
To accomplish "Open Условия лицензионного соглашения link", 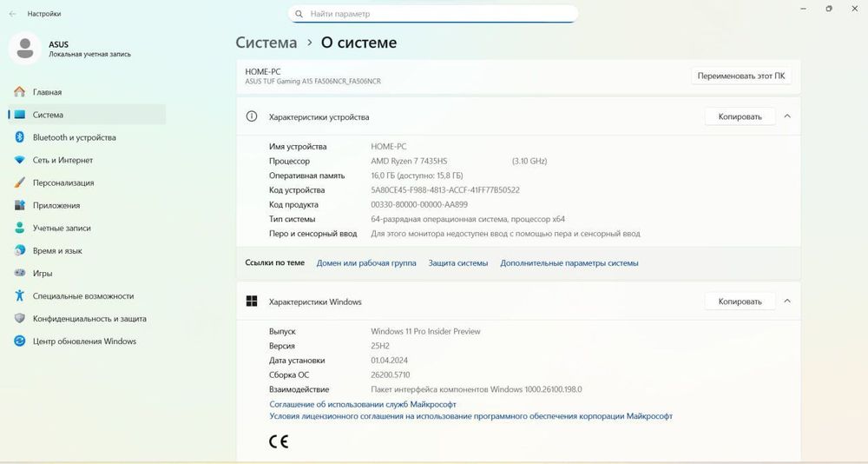I will point(470,415).
